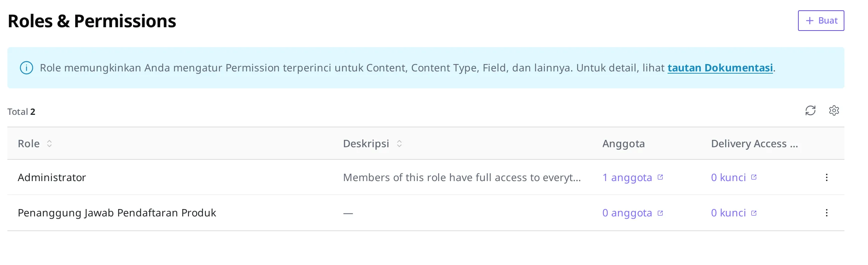Click external link icon beside 0 anggota

pyautogui.click(x=660, y=213)
